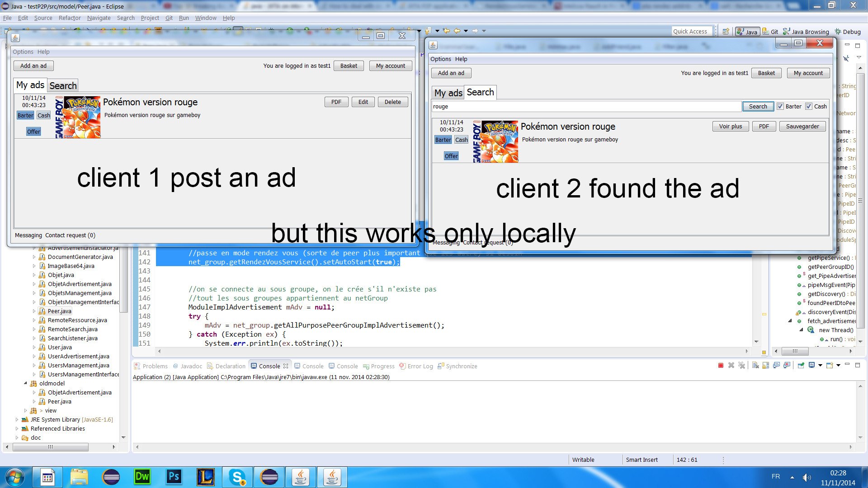868x488 pixels.
Task: Open League of Legends taskbar icon
Action: (206, 477)
